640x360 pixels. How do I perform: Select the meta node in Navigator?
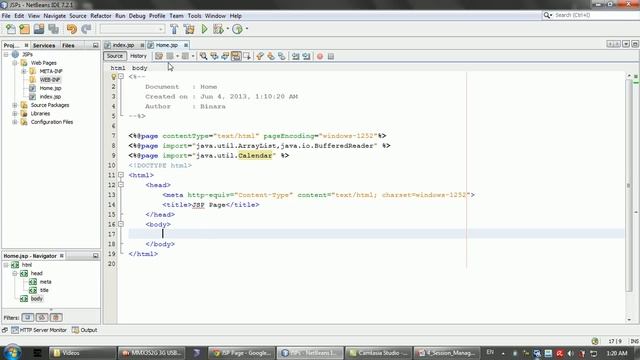click(45, 282)
